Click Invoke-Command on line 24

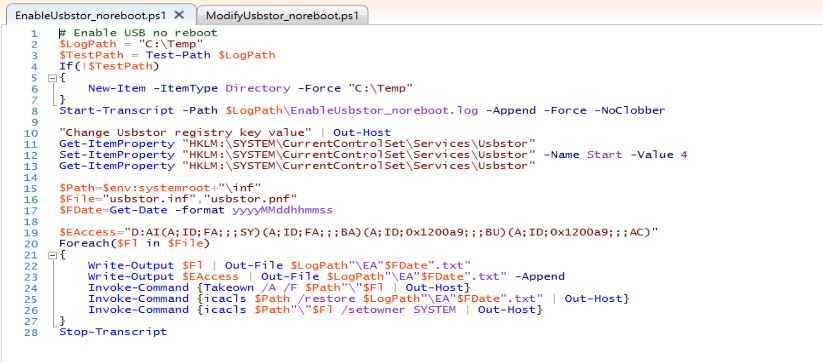(x=138, y=287)
